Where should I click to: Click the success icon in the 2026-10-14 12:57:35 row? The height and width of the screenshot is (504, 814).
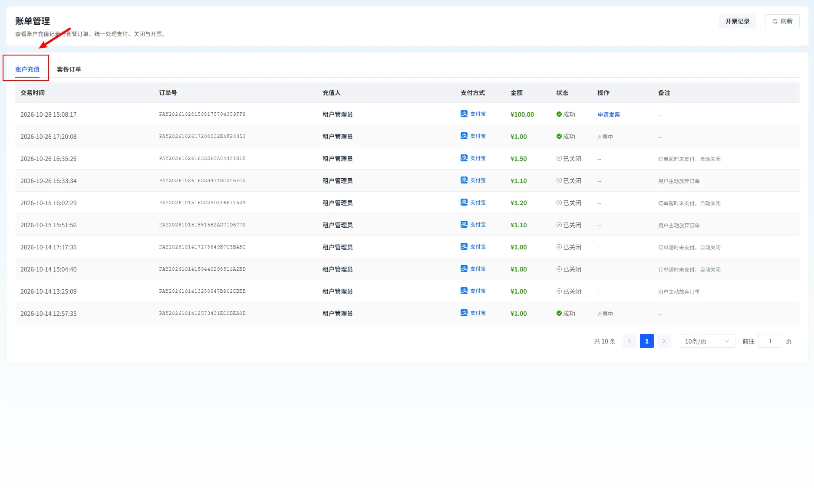coord(559,314)
